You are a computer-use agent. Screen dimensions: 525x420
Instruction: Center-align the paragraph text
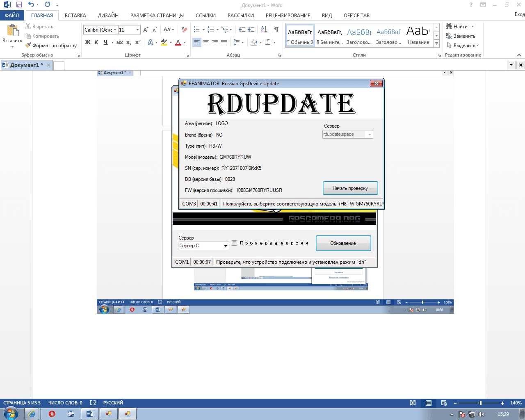206,42
